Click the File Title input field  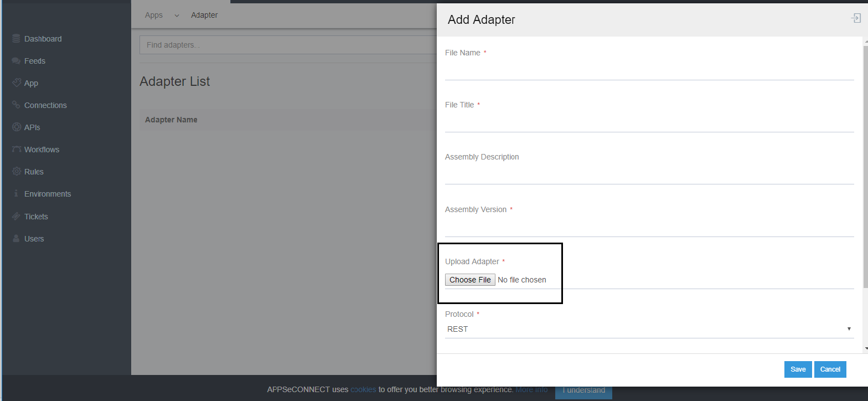[x=649, y=123]
